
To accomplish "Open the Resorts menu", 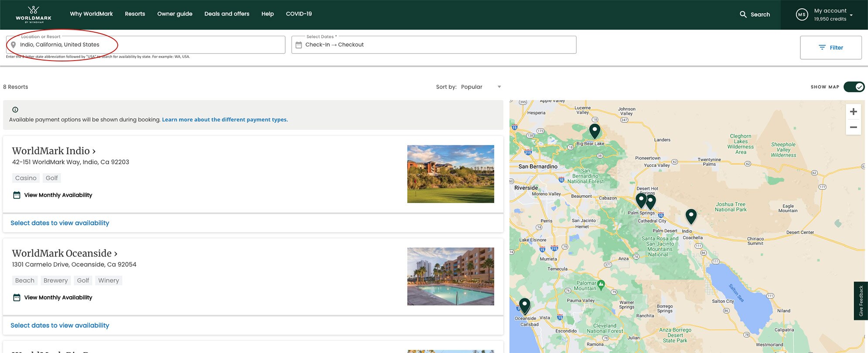I will (x=135, y=14).
